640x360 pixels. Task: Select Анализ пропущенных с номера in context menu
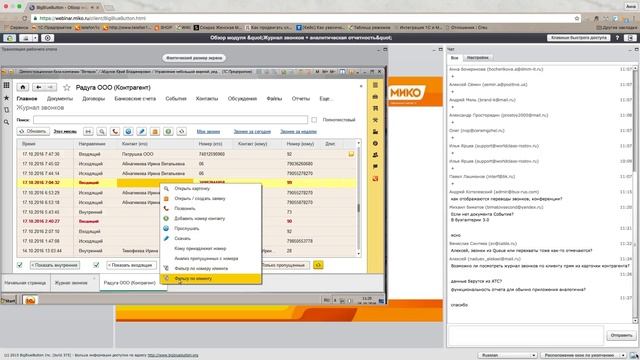[x=211, y=258]
